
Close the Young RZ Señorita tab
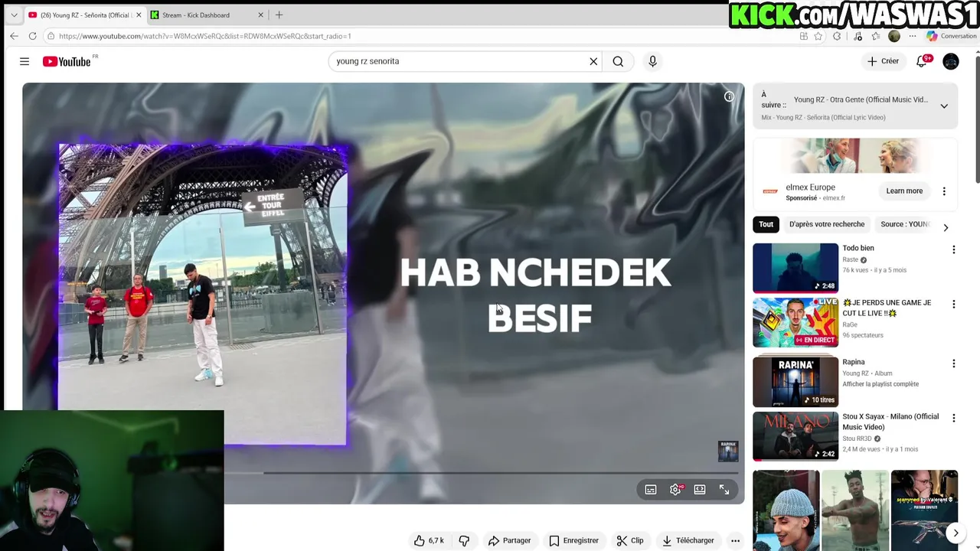pyautogui.click(x=139, y=15)
